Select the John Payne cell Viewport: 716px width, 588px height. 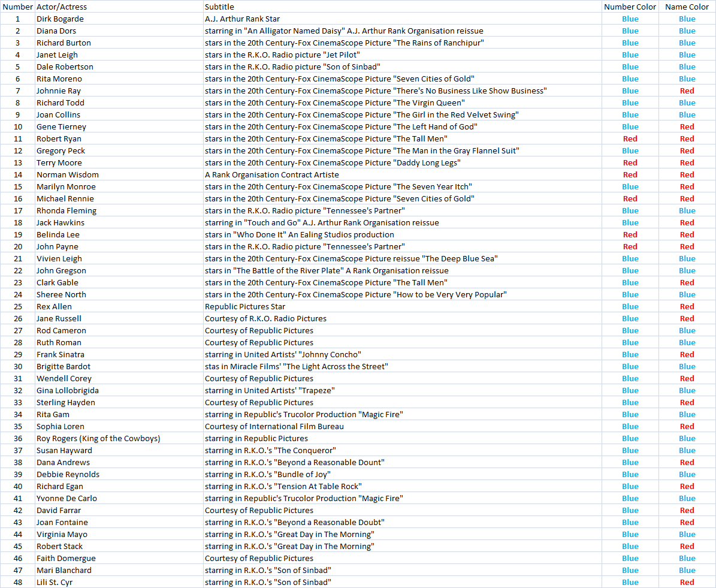pyautogui.click(x=119, y=247)
